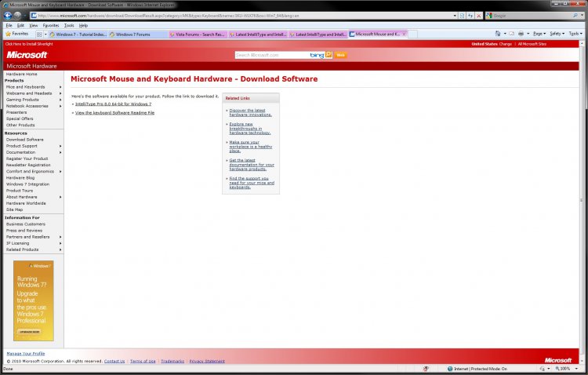Switch to Windows 7 - Tutorial Index tab
The image size is (588, 375).
(78, 35)
